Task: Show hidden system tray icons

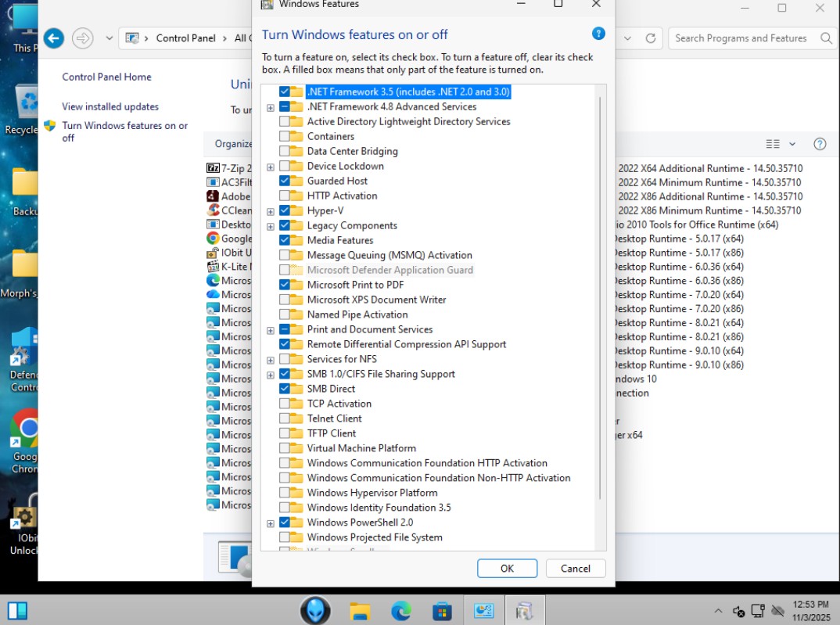Action: (x=718, y=611)
